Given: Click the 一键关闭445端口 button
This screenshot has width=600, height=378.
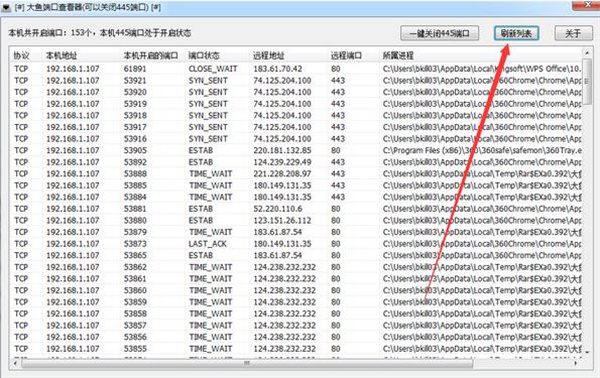Looking at the screenshot, I should coord(440,33).
